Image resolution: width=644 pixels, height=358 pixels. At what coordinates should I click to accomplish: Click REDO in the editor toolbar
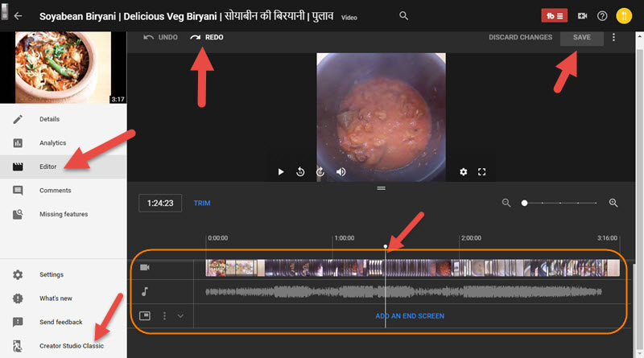(x=207, y=37)
